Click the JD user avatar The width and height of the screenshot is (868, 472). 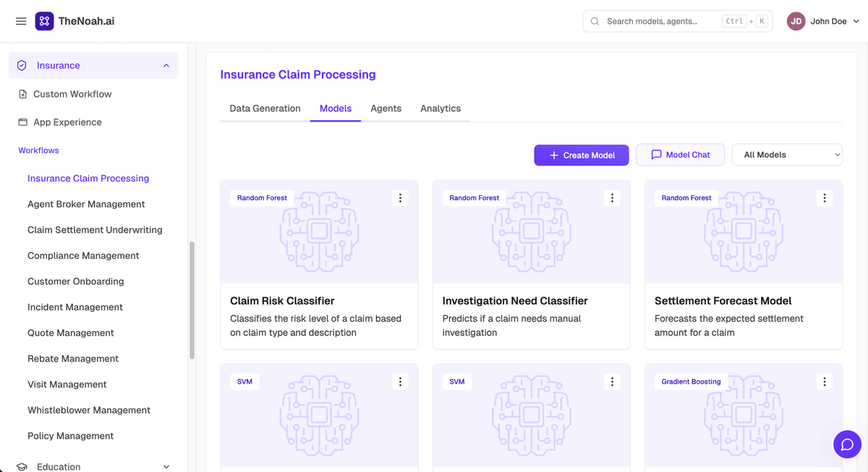[796, 21]
